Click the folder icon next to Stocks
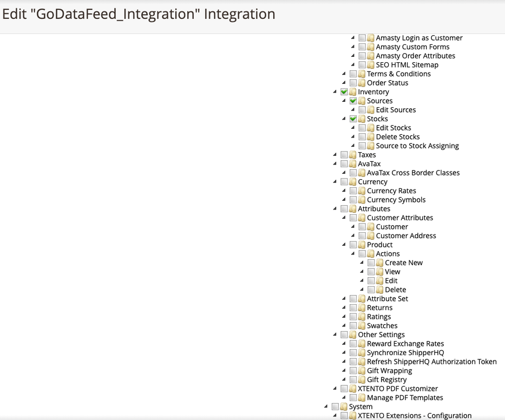 (x=362, y=119)
